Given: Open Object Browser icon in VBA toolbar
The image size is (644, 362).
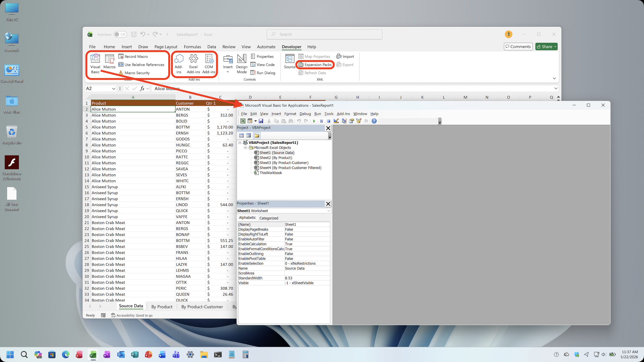Looking at the screenshot, I should pos(359,121).
